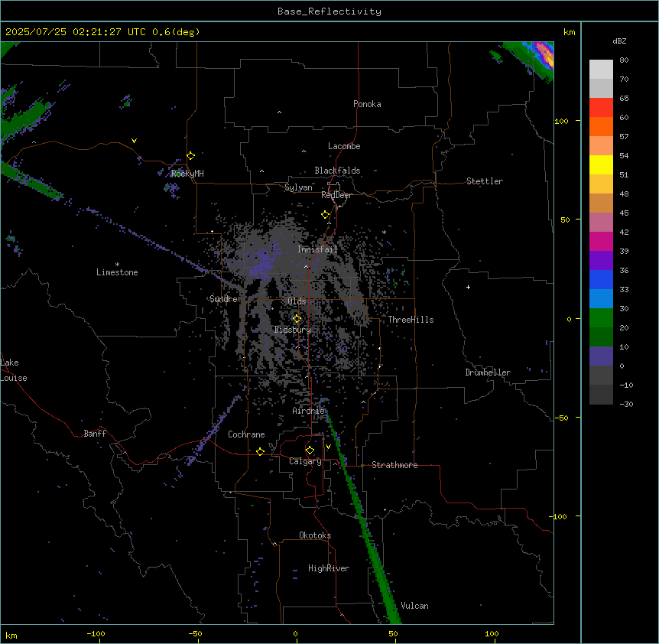
Task: Click the asterisk marker above Limestone
Action: click(x=117, y=264)
